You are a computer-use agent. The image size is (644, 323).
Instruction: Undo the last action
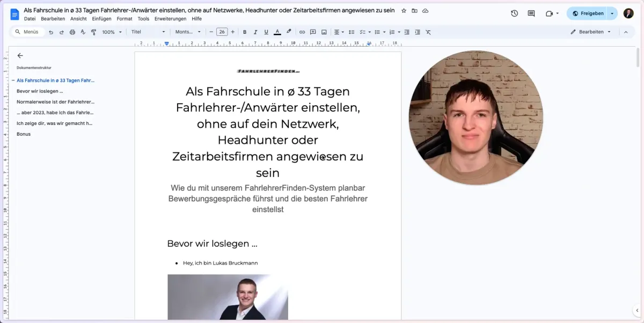point(51,32)
